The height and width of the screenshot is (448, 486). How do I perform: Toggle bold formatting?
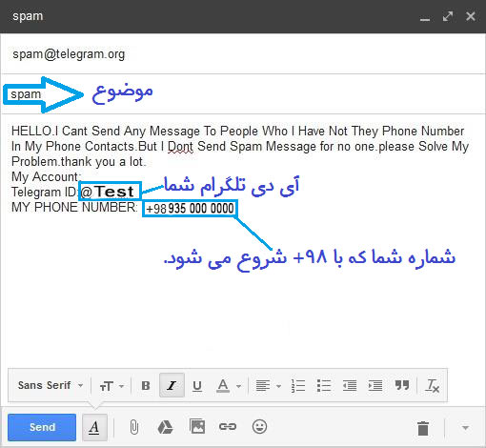(x=146, y=385)
